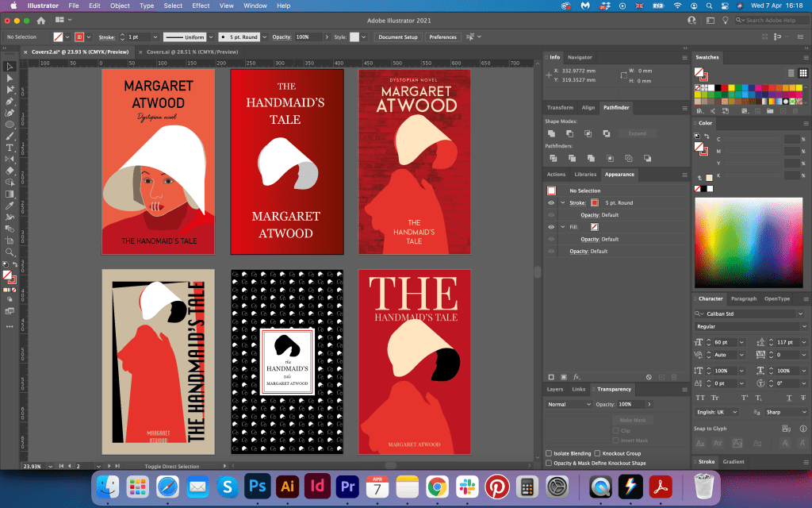Switch to the Layers panel tab
Screen dimensions: 812x508
click(x=555, y=389)
